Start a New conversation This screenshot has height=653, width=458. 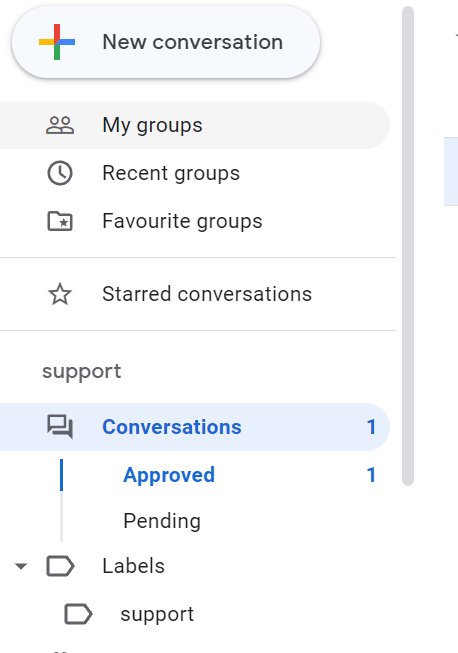(x=166, y=42)
